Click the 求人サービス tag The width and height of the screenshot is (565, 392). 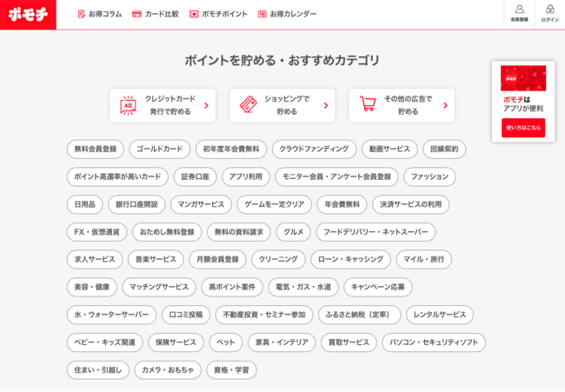(x=95, y=259)
